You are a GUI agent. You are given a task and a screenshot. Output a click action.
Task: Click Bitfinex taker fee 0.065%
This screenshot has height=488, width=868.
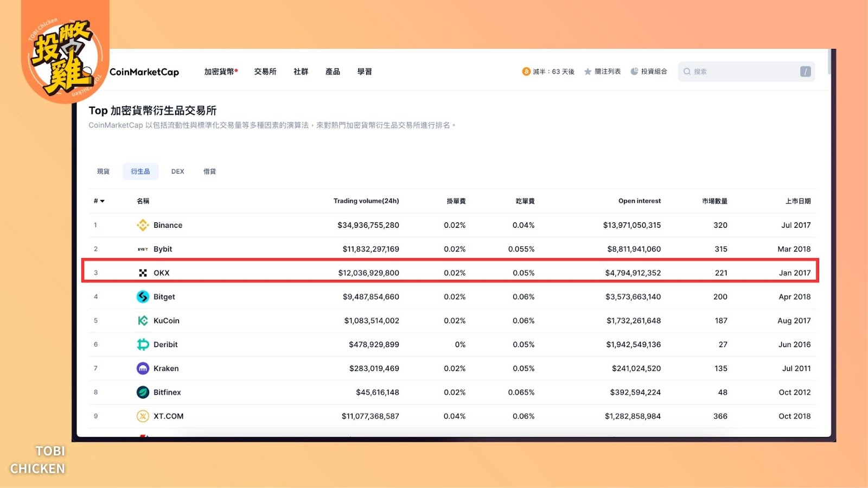(x=521, y=392)
